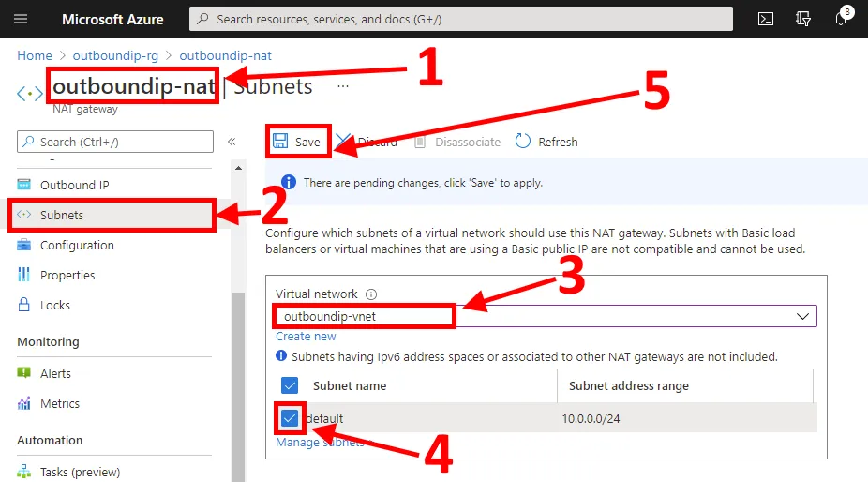Open Cloud Shell from the top bar
The height and width of the screenshot is (482, 868).
766,19
